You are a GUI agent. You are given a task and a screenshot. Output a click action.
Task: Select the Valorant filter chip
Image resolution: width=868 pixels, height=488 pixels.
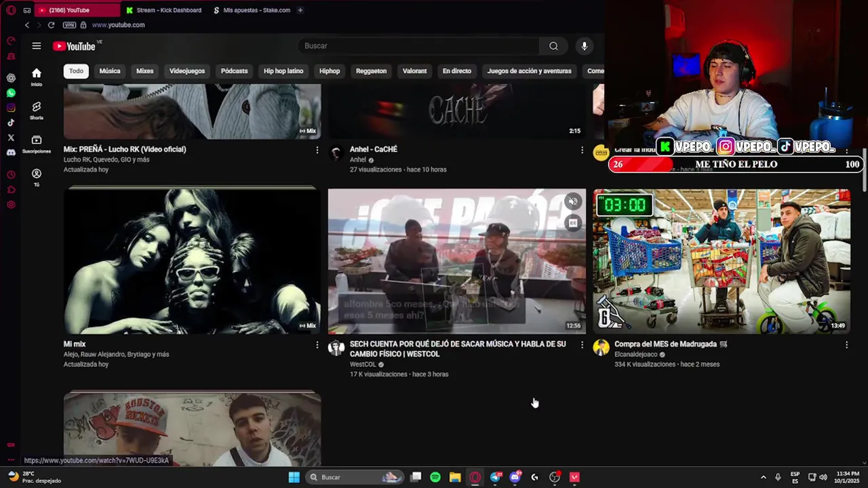coord(414,71)
